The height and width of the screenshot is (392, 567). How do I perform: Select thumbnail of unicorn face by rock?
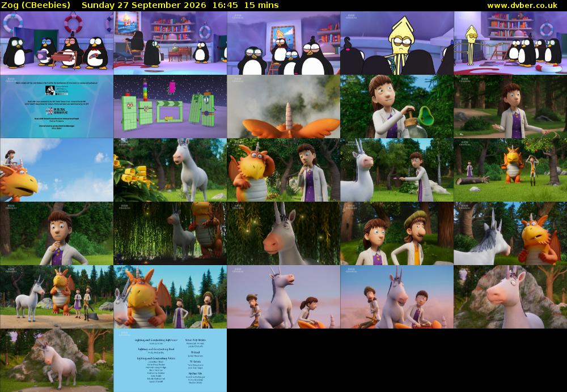tap(510, 297)
